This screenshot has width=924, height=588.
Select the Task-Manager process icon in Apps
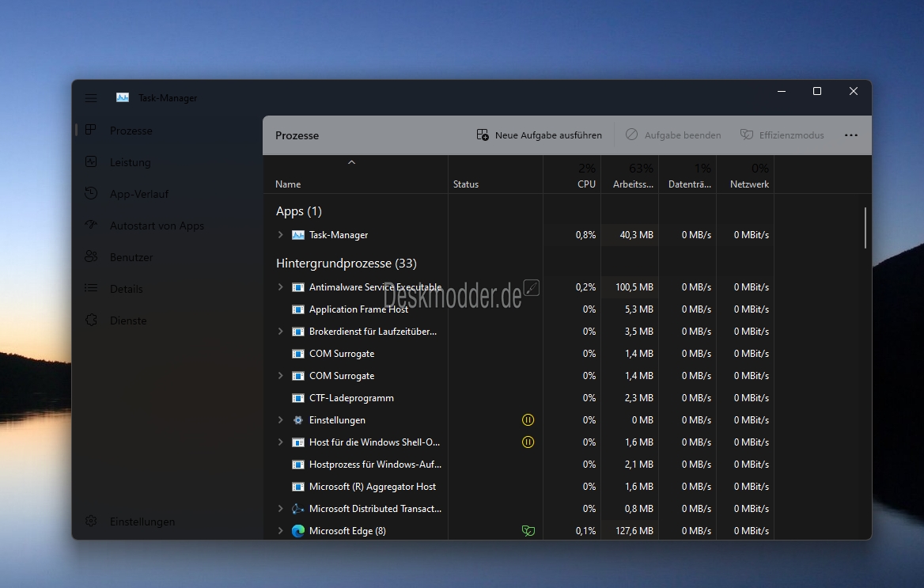[x=298, y=235]
